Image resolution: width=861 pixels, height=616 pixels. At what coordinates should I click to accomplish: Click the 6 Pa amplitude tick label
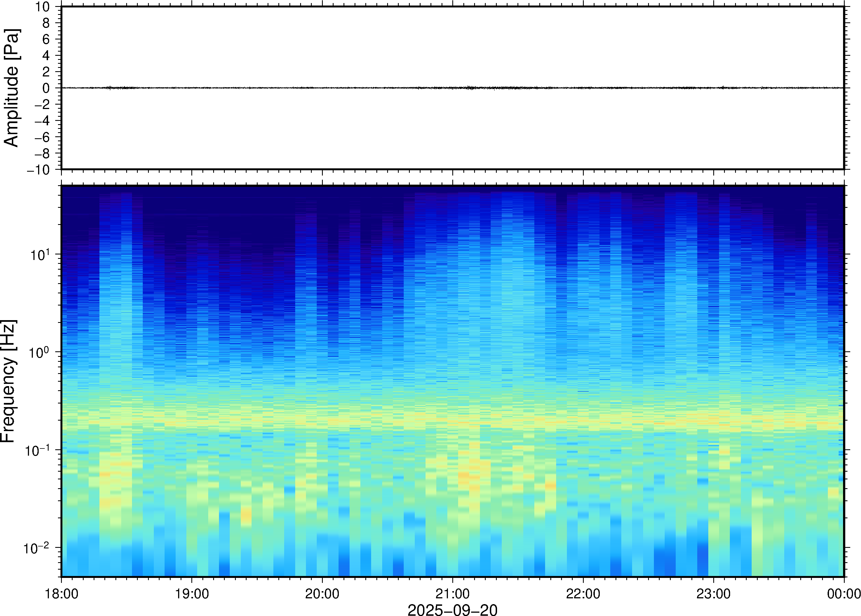[46, 39]
